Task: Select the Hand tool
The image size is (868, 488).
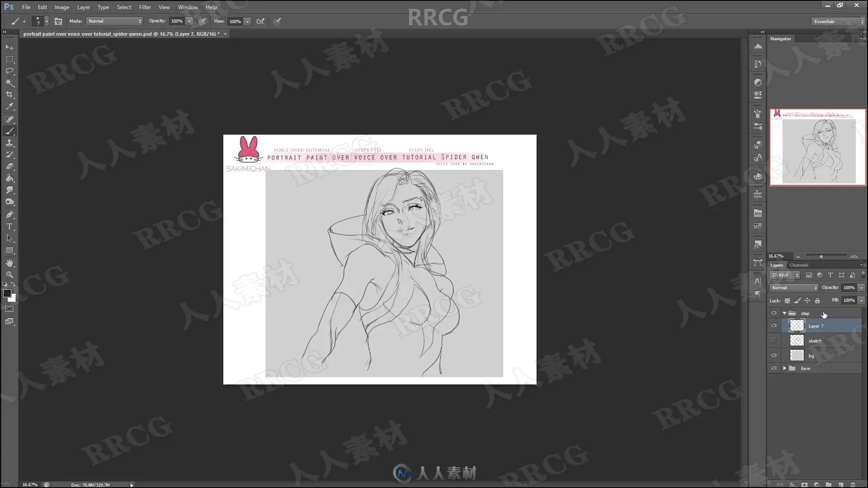Action: tap(9, 263)
